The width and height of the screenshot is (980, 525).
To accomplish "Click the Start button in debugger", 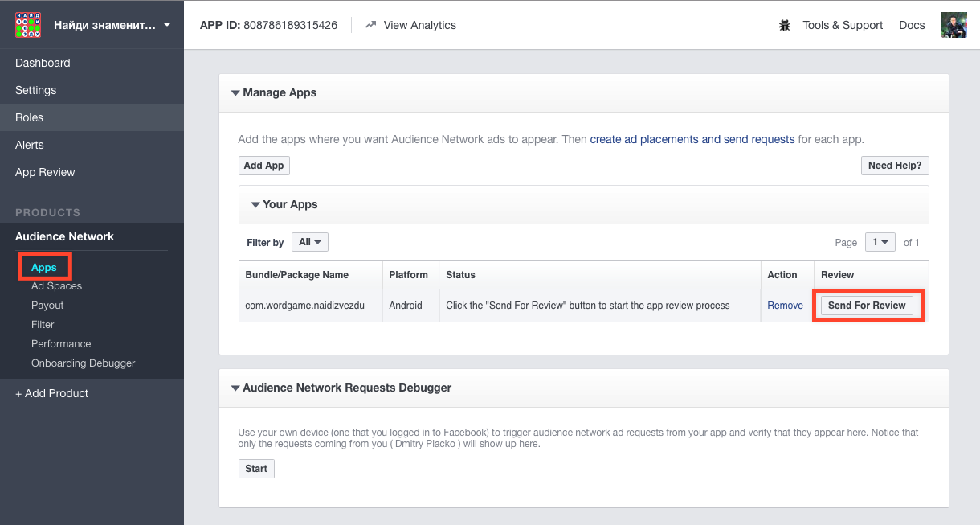I will tap(256, 469).
